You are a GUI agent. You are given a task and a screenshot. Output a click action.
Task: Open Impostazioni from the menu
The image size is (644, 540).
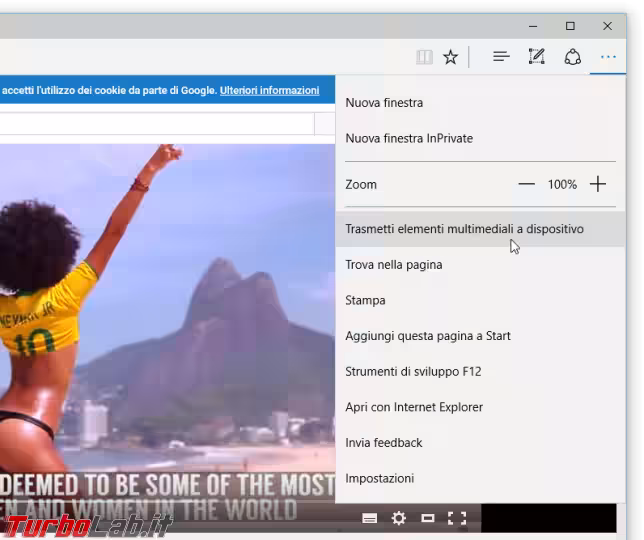pyautogui.click(x=379, y=478)
